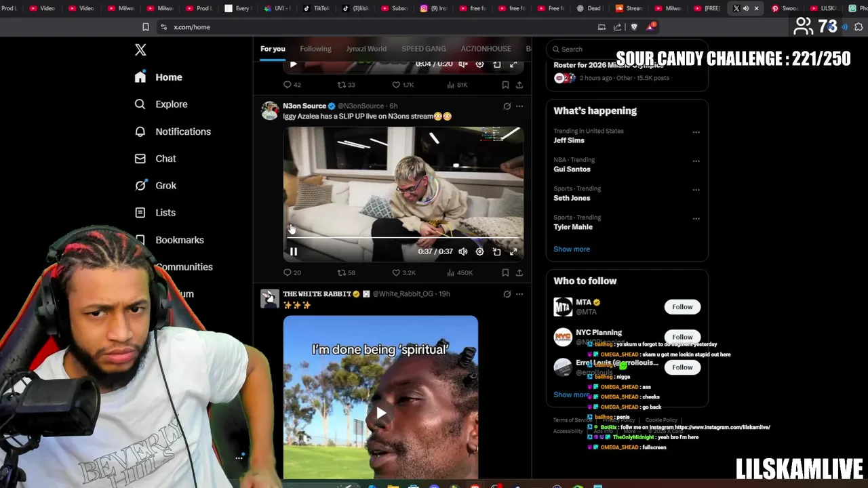
Task: Switch to the AC7IONHOUSE tab
Action: [486, 49]
